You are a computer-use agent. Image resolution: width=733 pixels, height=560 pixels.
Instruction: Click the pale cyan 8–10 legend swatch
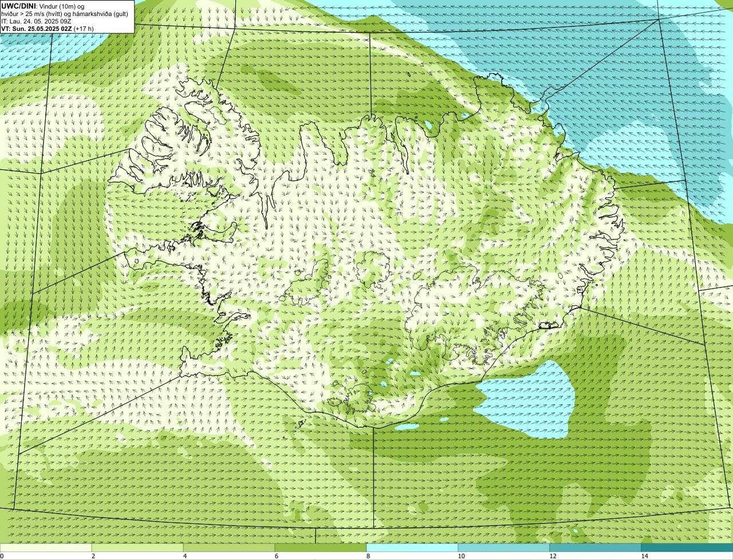(x=412, y=548)
